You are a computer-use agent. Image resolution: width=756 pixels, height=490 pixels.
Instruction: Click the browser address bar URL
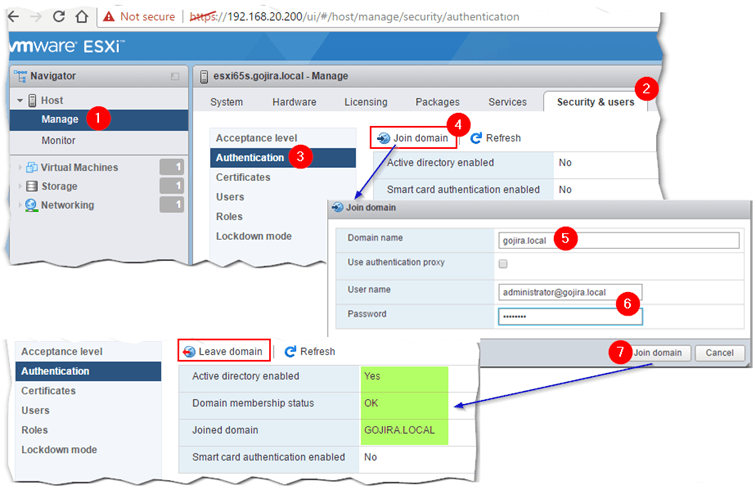click(354, 17)
